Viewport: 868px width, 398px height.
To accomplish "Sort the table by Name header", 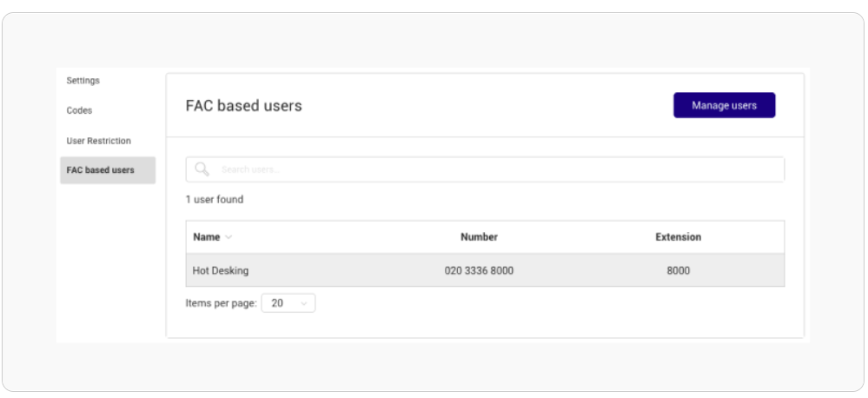I will (x=207, y=237).
